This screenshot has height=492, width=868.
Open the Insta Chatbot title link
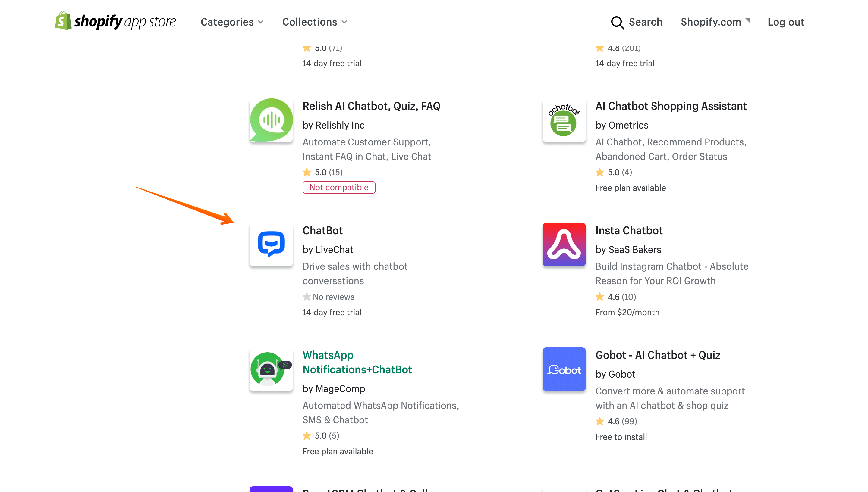(629, 230)
